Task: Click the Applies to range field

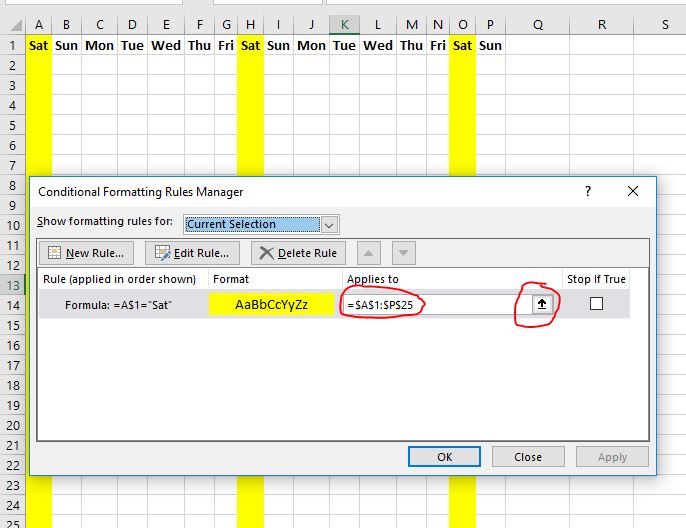Action: (x=438, y=304)
